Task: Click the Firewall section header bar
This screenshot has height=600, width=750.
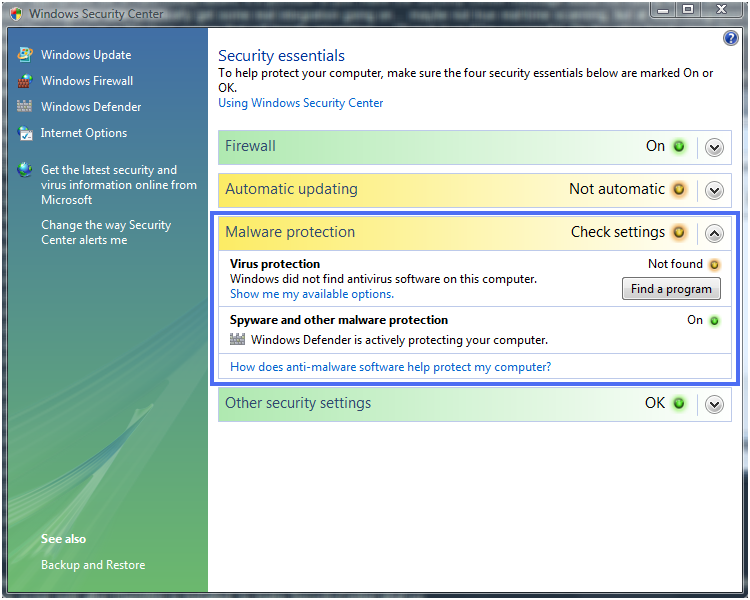Action: pyautogui.click(x=474, y=147)
